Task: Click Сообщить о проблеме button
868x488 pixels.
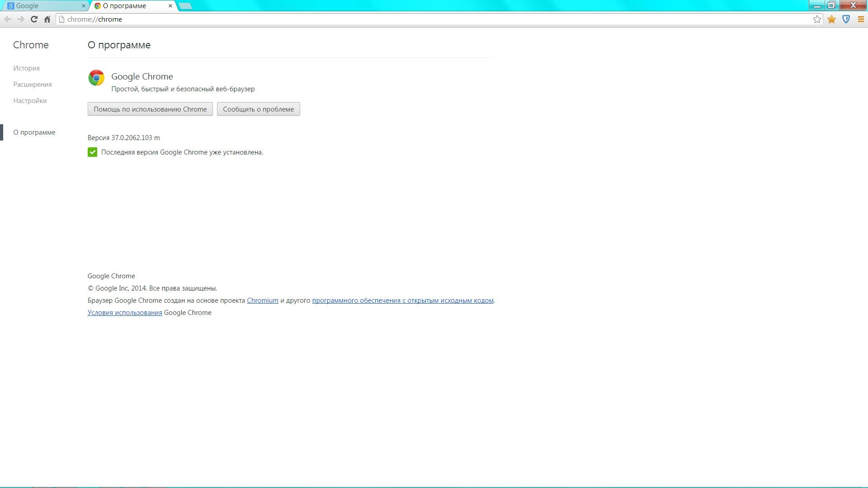Action: point(259,109)
